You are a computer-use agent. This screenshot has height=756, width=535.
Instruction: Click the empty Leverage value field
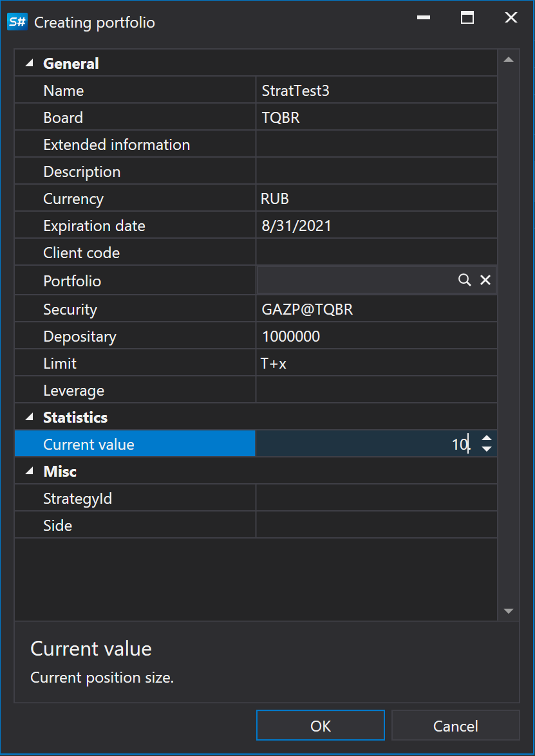[376, 391]
